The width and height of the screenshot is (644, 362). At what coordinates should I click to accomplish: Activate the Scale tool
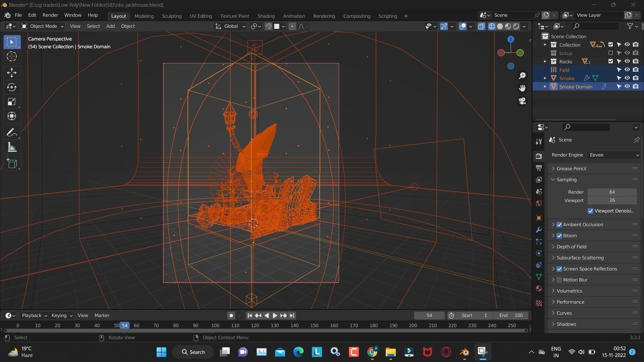[12, 102]
